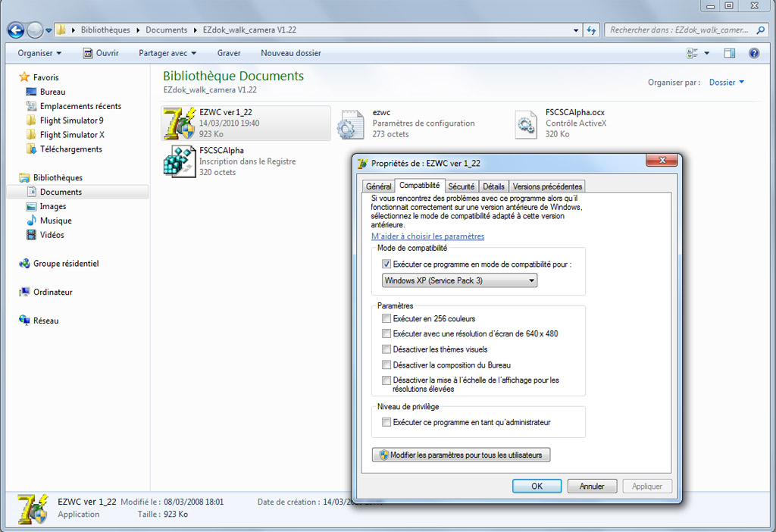
Task: Click the Bureau desktop icon in sidebar
Action: 31,92
